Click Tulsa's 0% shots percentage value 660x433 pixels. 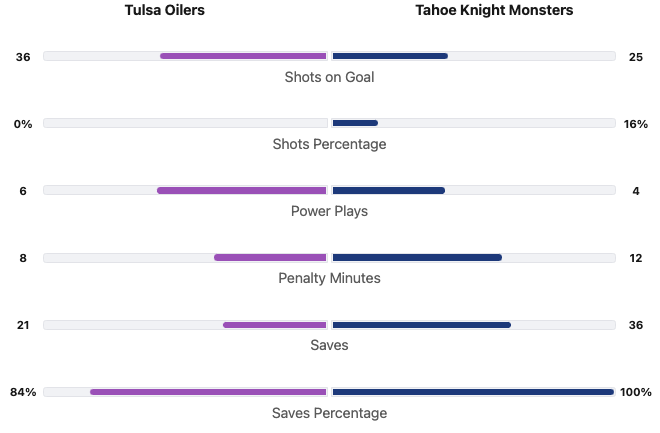pyautogui.click(x=23, y=124)
